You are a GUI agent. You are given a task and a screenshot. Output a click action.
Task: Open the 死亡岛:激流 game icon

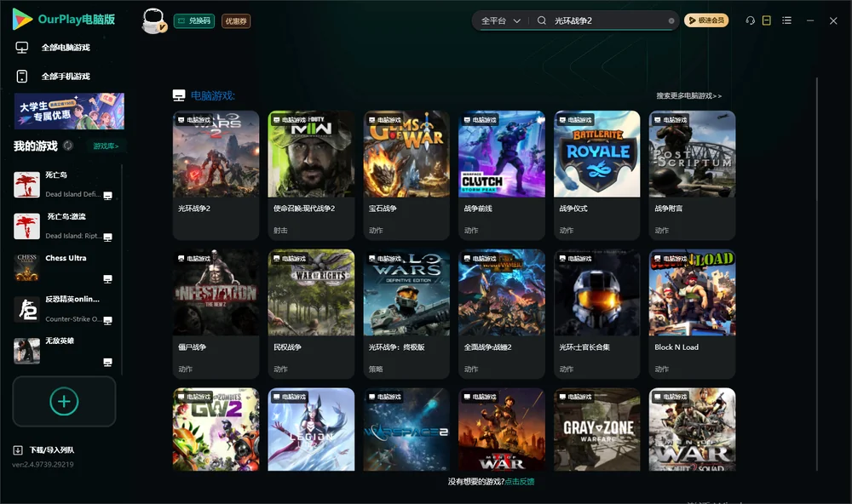pyautogui.click(x=26, y=226)
